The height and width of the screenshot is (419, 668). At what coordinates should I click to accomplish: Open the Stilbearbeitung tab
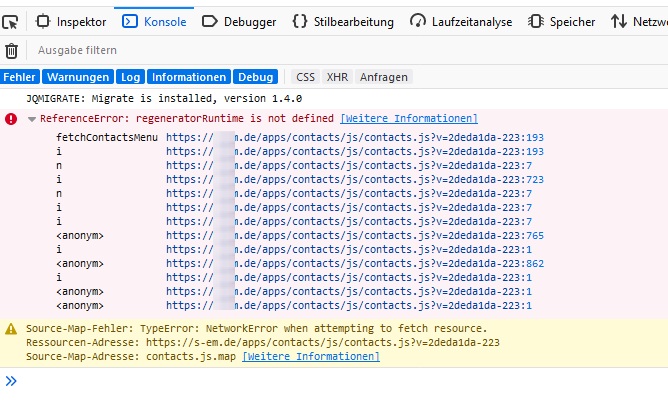point(343,22)
